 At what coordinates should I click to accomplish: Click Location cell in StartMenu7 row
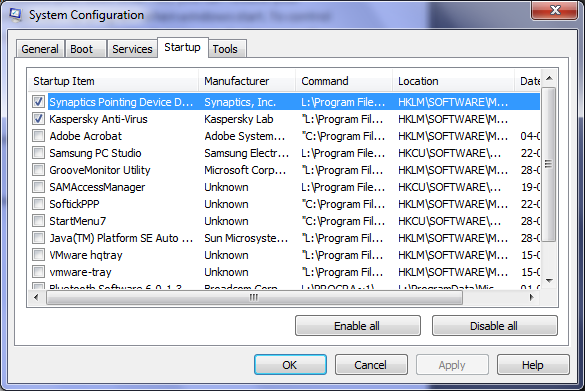pos(450,221)
